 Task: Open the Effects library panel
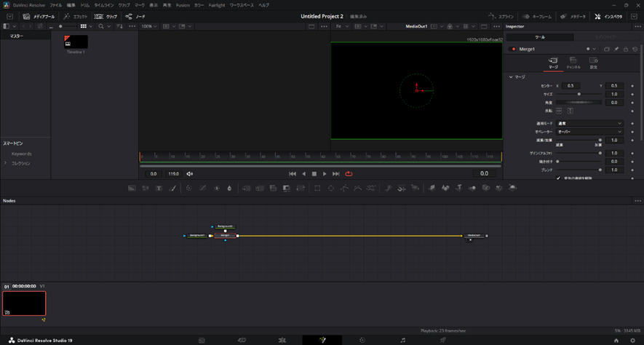[x=76, y=16]
